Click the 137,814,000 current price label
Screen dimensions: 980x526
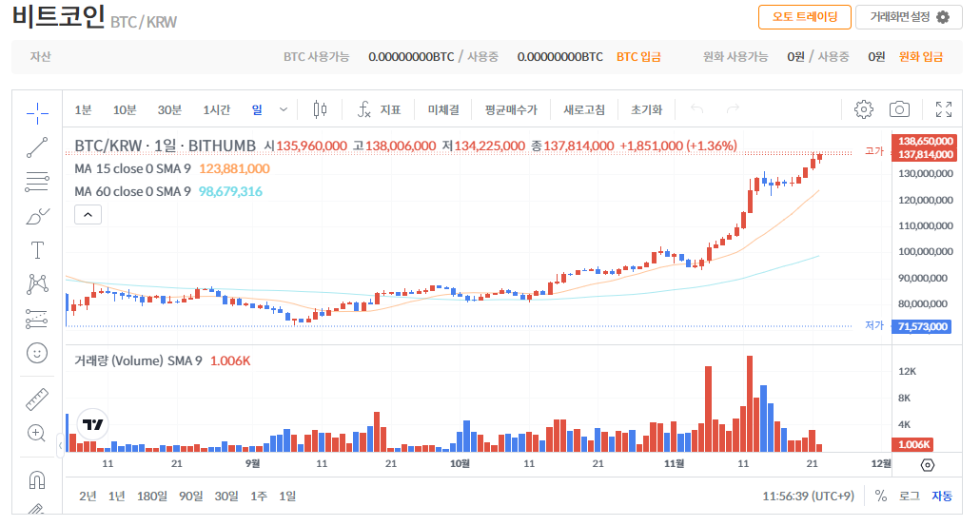[925, 154]
